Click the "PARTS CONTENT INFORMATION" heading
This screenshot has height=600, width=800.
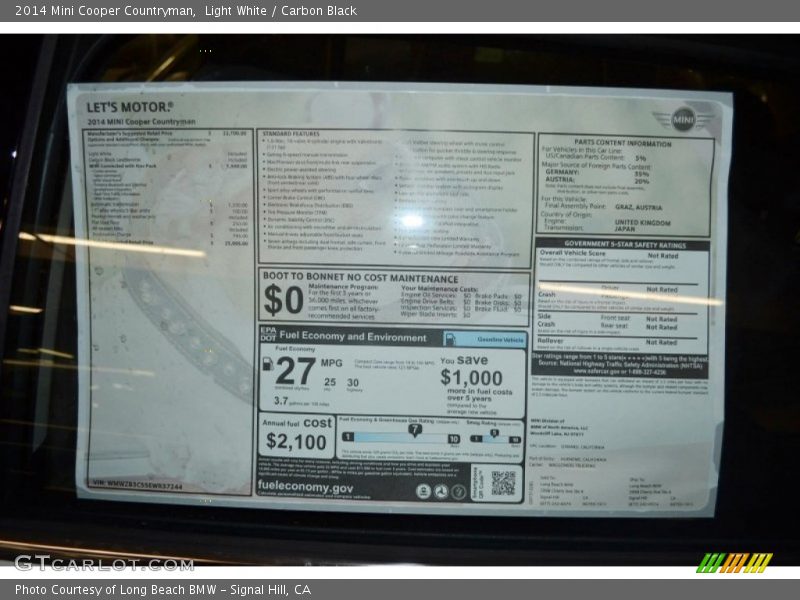coord(622,143)
